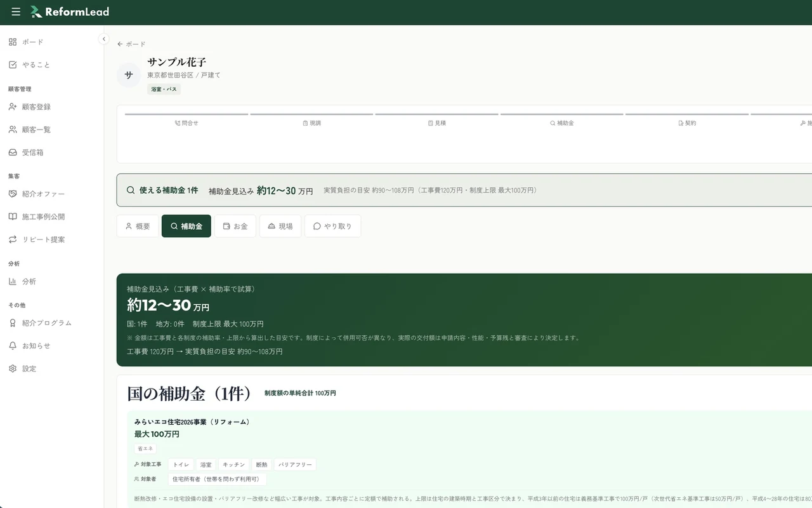The height and width of the screenshot is (508, 812).
Task: Click the 国の補助金（1件） heading
Action: [x=190, y=394]
